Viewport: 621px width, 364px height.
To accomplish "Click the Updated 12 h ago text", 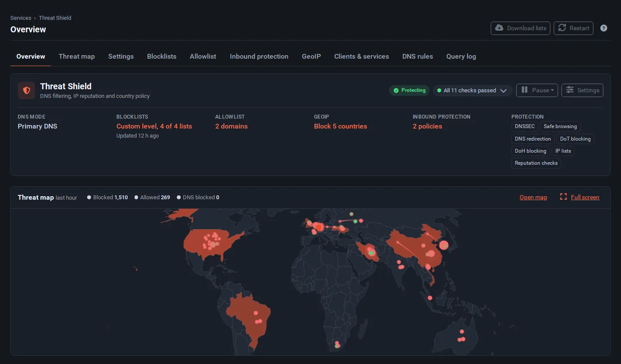I will (138, 135).
